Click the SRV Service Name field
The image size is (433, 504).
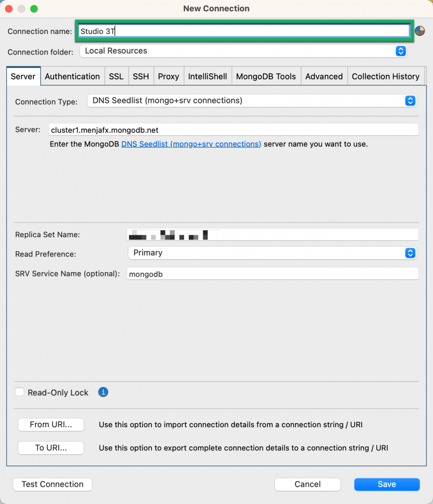point(273,274)
